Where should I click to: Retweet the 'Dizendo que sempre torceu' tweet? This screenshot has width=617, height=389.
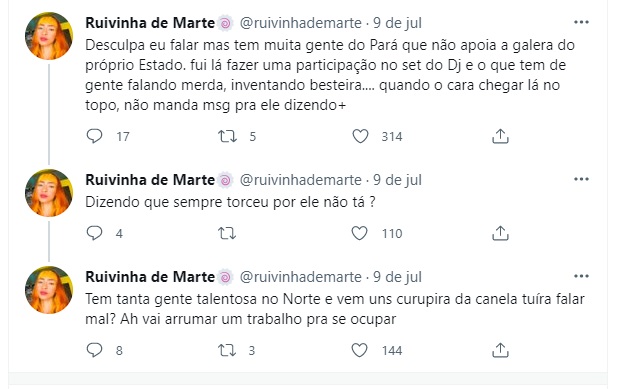[227, 233]
